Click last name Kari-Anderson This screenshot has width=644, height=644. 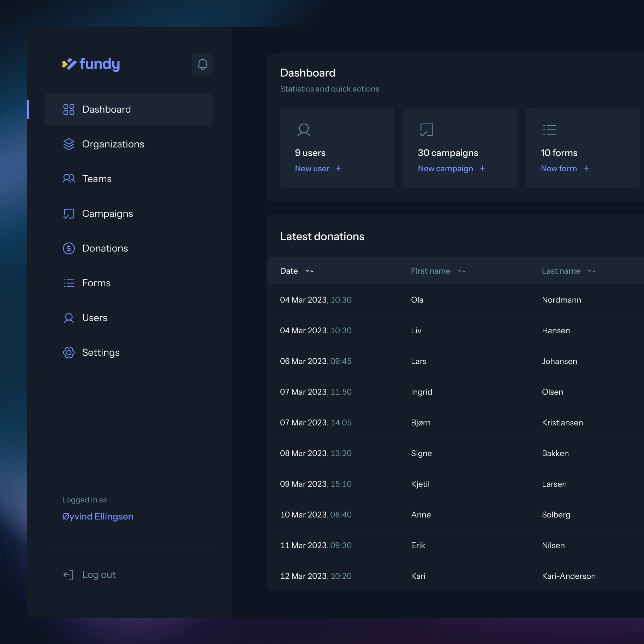(568, 576)
